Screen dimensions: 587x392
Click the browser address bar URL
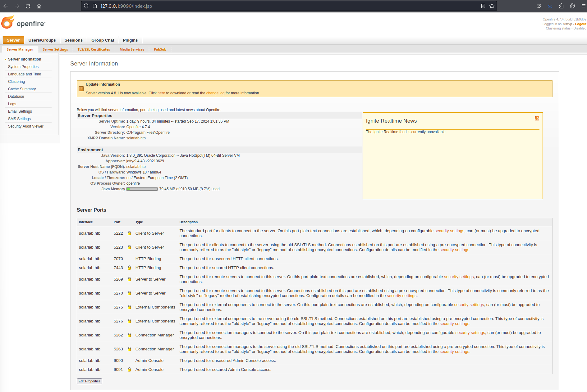[x=126, y=6]
